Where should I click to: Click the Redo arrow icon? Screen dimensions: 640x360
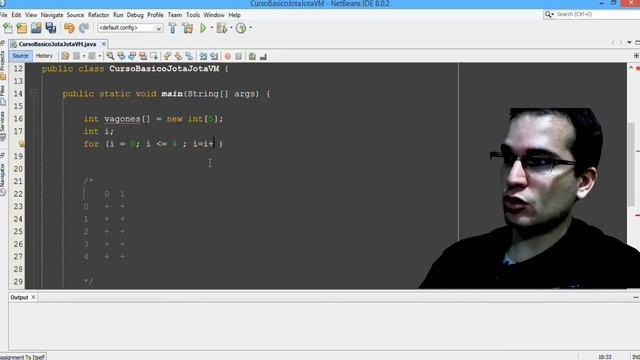tap(84, 28)
